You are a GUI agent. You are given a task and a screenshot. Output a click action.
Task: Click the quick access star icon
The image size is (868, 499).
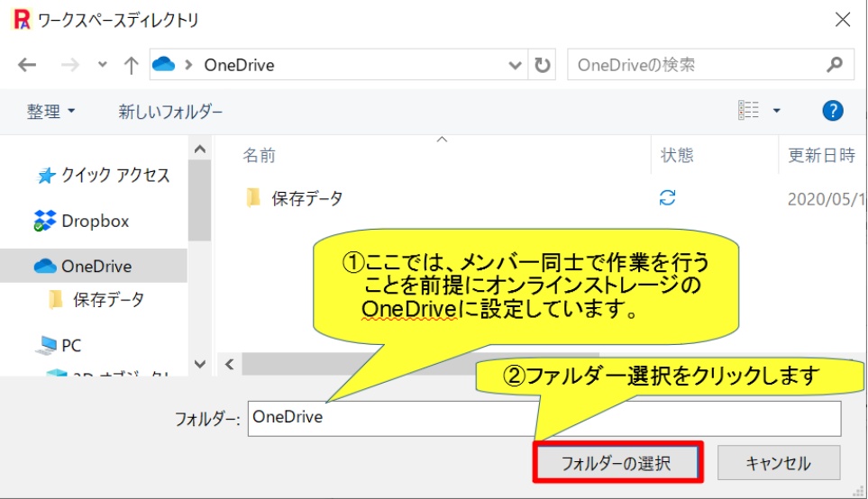pyautogui.click(x=46, y=176)
